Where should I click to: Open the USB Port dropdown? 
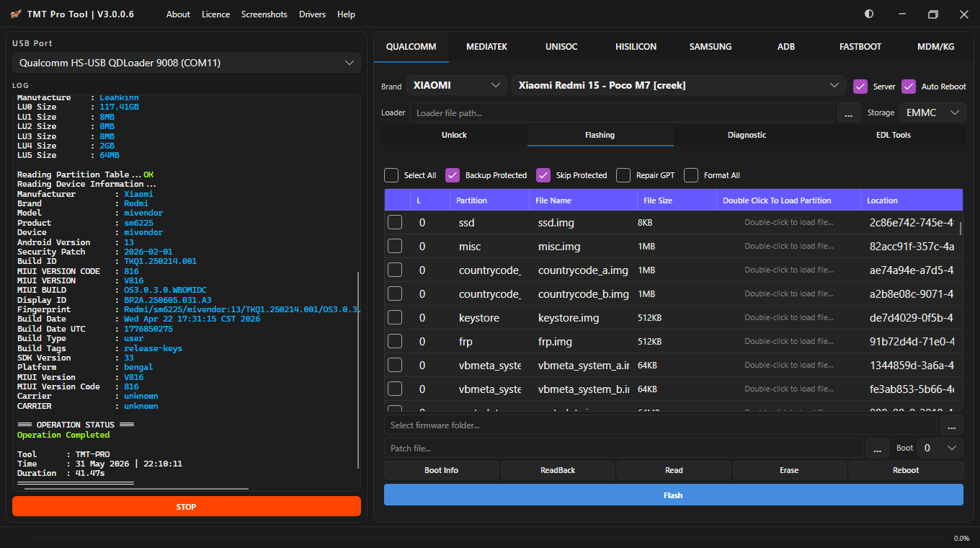pyautogui.click(x=187, y=63)
